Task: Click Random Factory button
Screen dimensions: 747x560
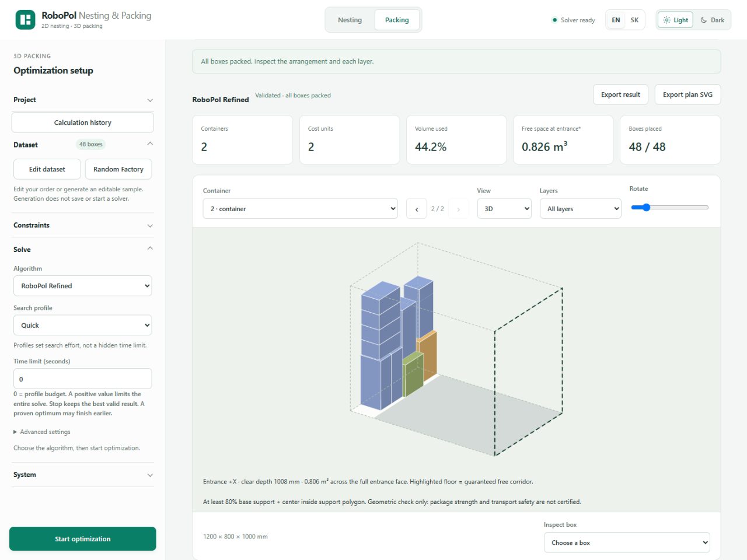Action: [118, 169]
